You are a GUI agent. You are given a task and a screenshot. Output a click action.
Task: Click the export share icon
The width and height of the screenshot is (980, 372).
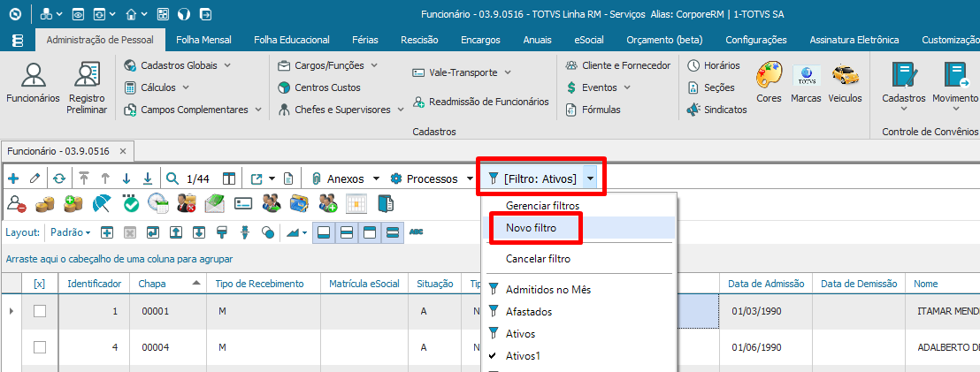[x=256, y=179]
